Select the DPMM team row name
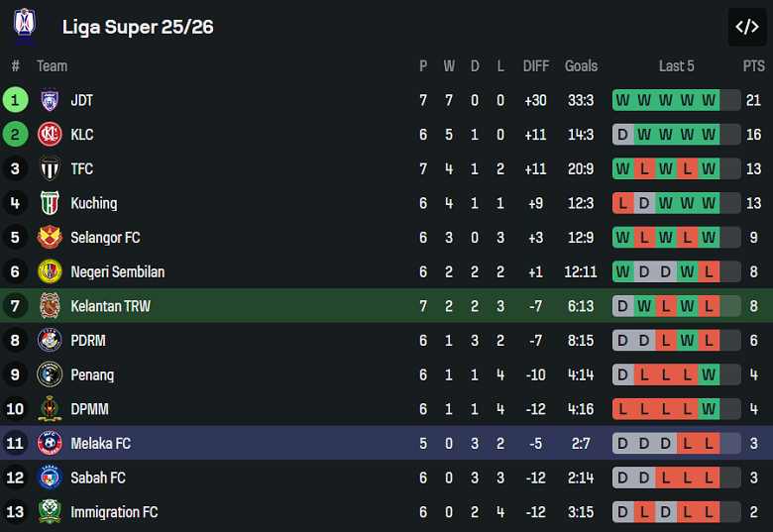The height and width of the screenshot is (532, 773). coord(89,409)
